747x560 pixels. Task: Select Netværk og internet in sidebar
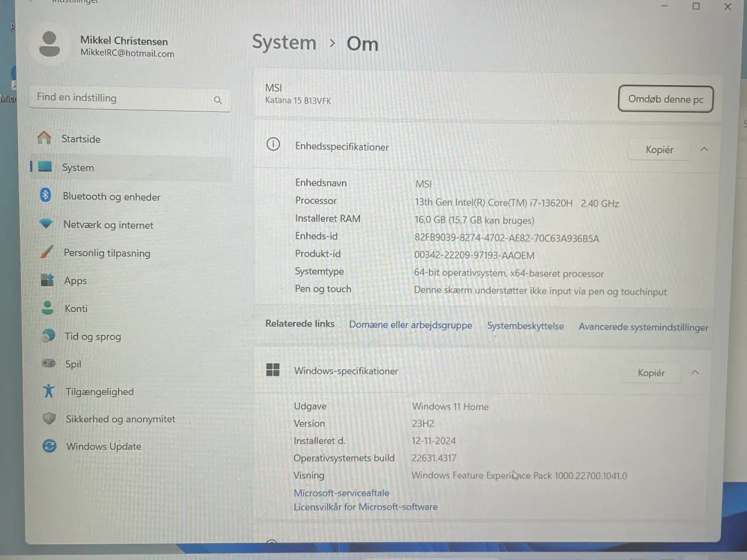point(109,225)
